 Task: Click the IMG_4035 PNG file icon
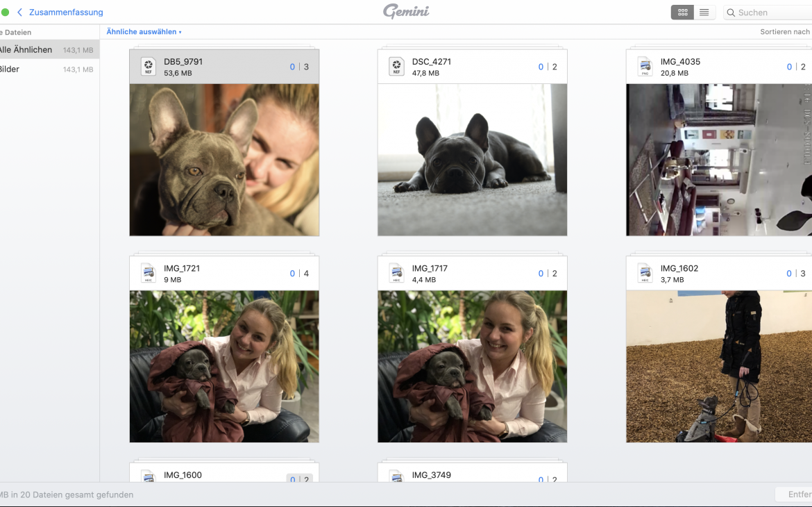pyautogui.click(x=645, y=67)
